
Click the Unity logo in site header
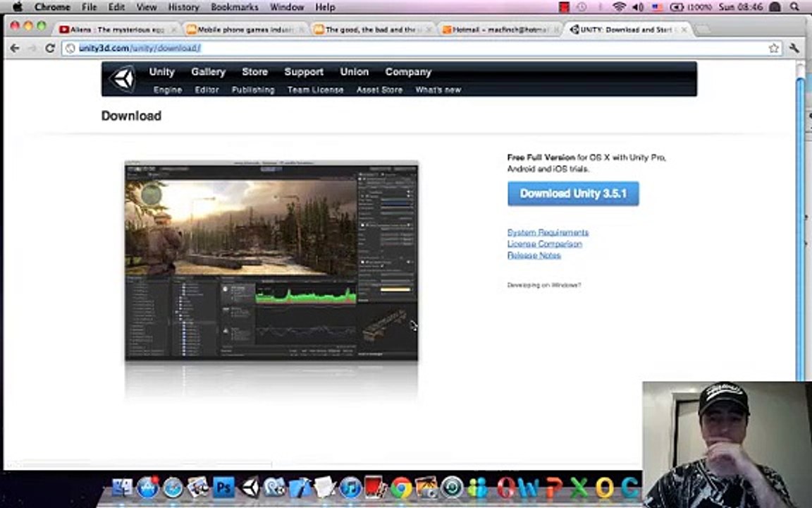[x=123, y=79]
